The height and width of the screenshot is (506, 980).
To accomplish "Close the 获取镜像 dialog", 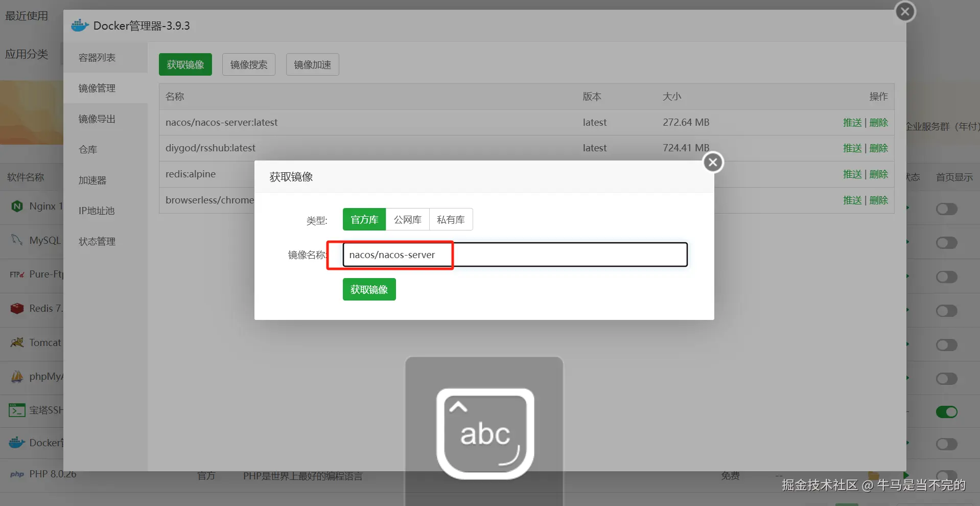I will (x=713, y=163).
